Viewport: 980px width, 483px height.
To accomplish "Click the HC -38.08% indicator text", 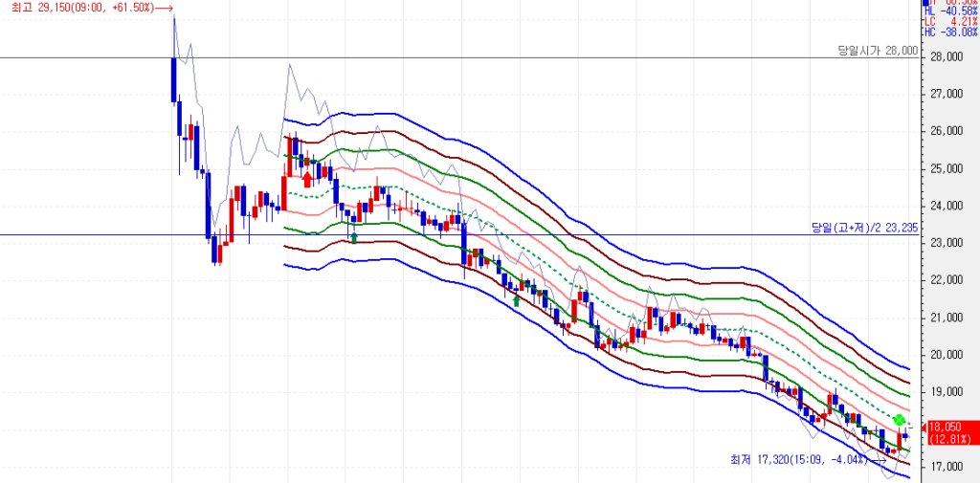I will point(950,32).
